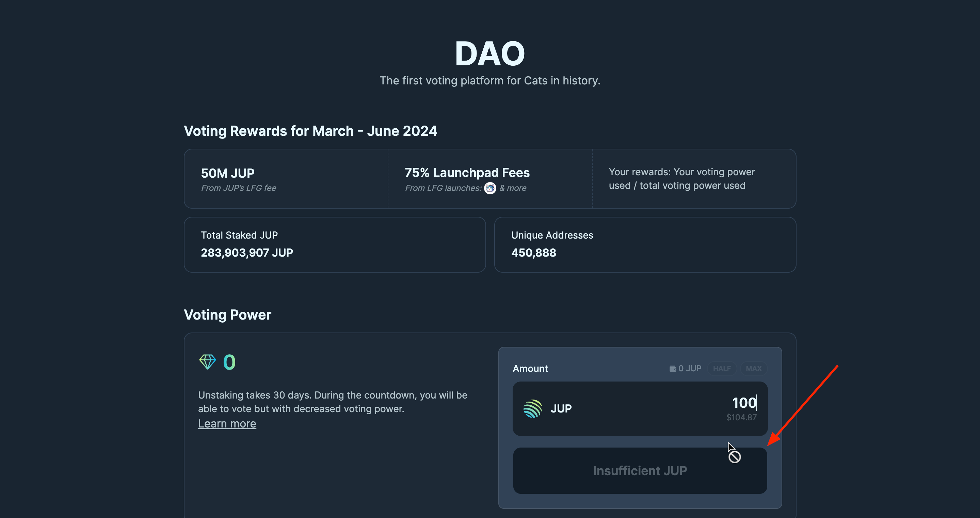Click the "283,903,907 JUP" total staked value
The width and height of the screenshot is (980, 518).
point(247,253)
